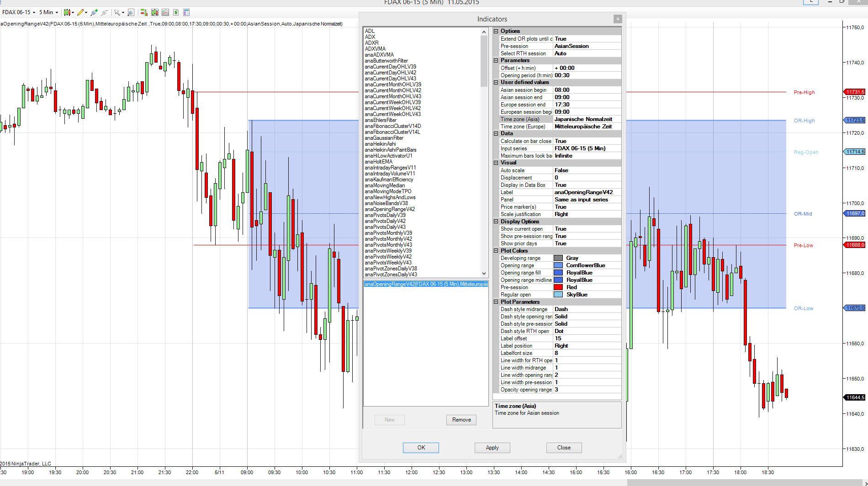The width and height of the screenshot is (868, 486).
Task: Select anaHeikinAshi in the indicator list
Action: 380,144
